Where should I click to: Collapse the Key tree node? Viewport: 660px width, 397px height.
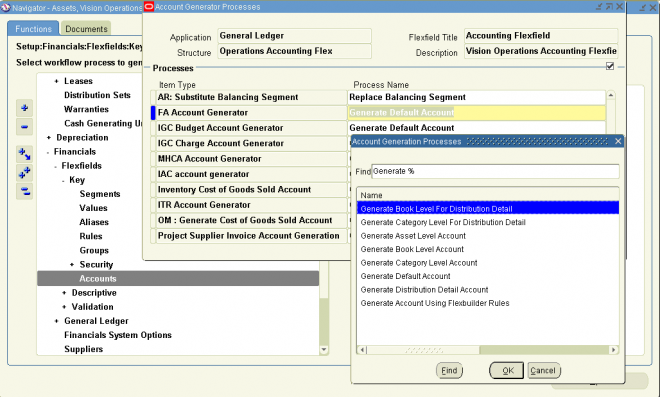tap(63, 181)
